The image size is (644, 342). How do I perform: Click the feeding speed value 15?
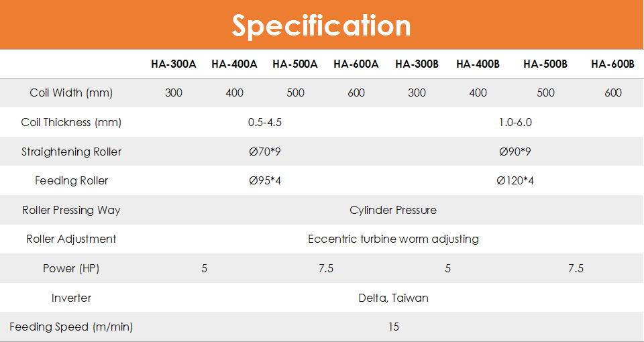(394, 327)
